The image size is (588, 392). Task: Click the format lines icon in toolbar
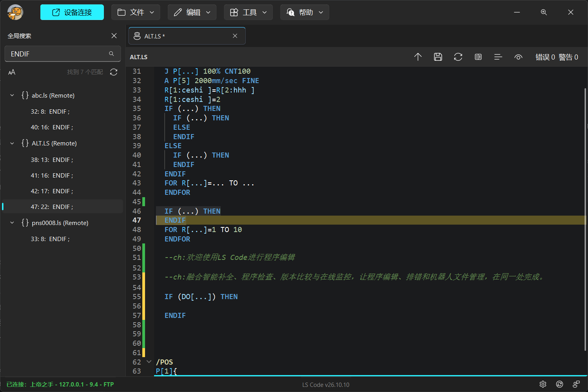[498, 57]
